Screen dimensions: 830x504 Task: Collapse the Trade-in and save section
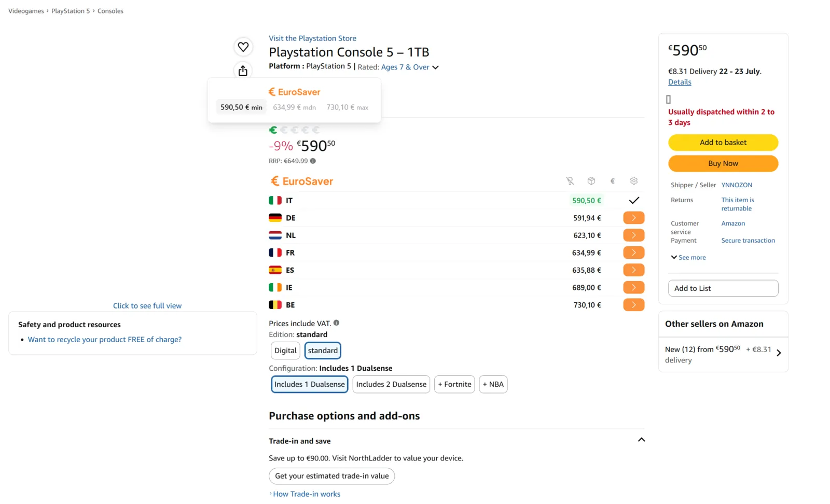641,440
